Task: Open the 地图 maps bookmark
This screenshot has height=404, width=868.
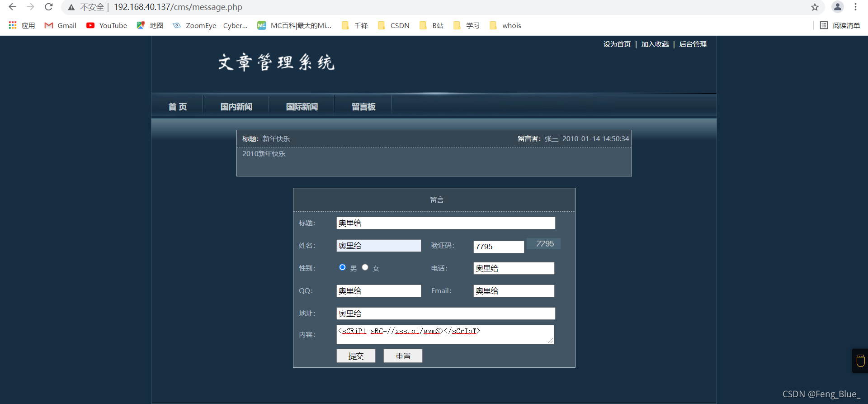Action: pos(150,25)
